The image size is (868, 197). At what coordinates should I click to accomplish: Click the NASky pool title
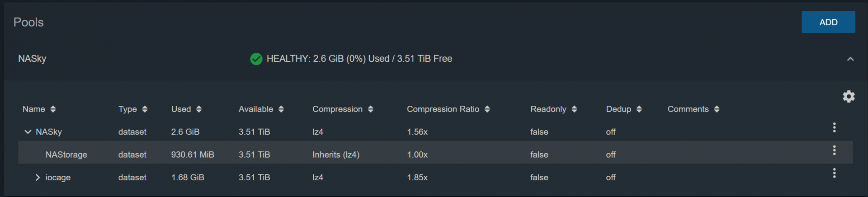point(32,59)
